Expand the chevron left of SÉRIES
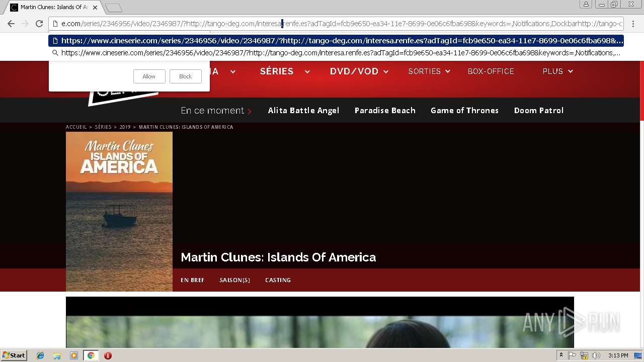Screen dimensions: 644x362 coord(233,72)
